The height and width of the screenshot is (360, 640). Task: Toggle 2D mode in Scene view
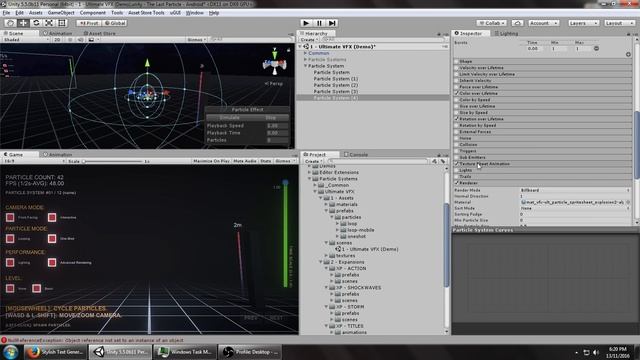point(58,40)
